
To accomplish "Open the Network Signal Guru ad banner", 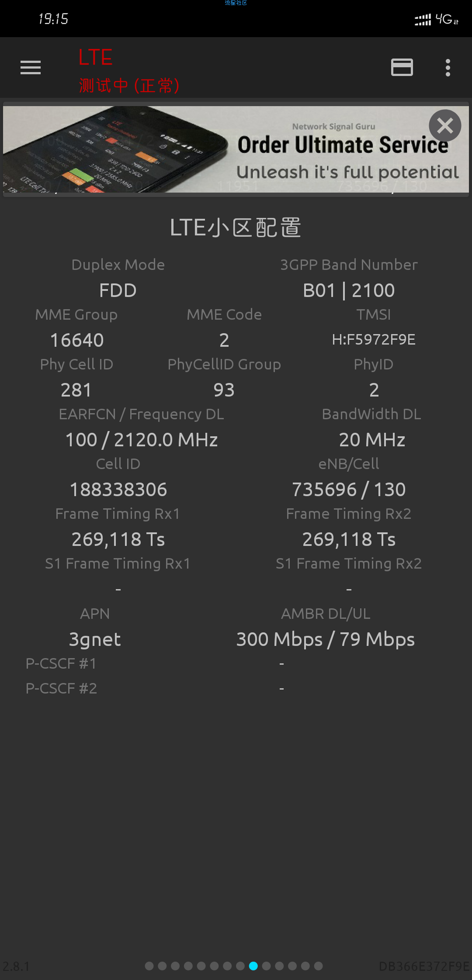I will tap(236, 149).
